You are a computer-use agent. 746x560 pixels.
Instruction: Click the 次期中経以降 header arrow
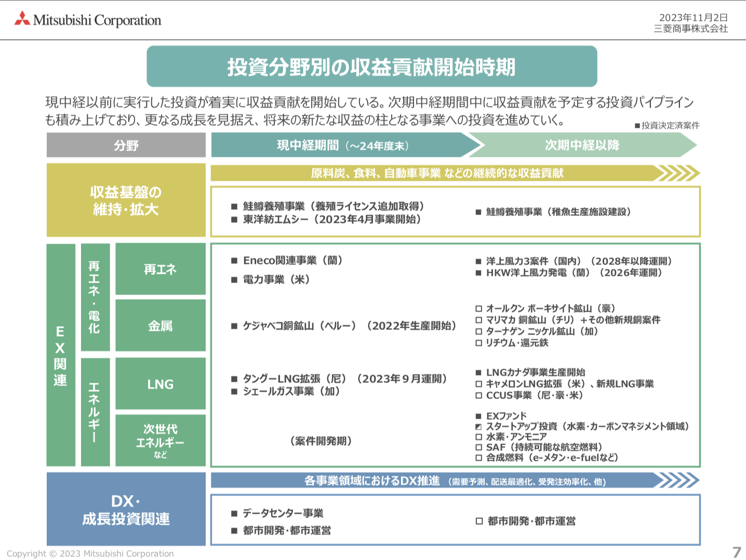[582, 145]
